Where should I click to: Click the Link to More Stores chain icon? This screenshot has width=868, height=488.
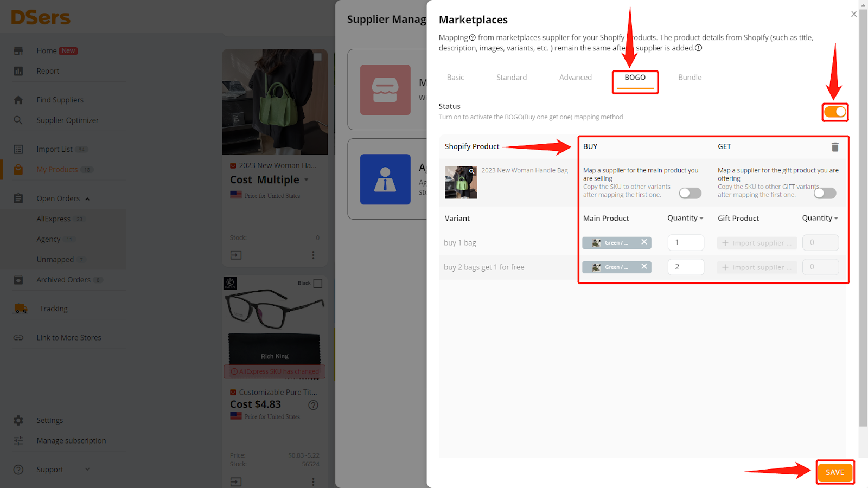coord(18,337)
